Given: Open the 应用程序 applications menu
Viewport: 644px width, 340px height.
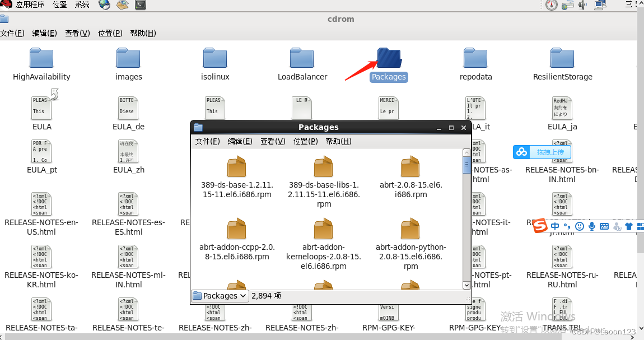Looking at the screenshot, I should click(30, 4).
